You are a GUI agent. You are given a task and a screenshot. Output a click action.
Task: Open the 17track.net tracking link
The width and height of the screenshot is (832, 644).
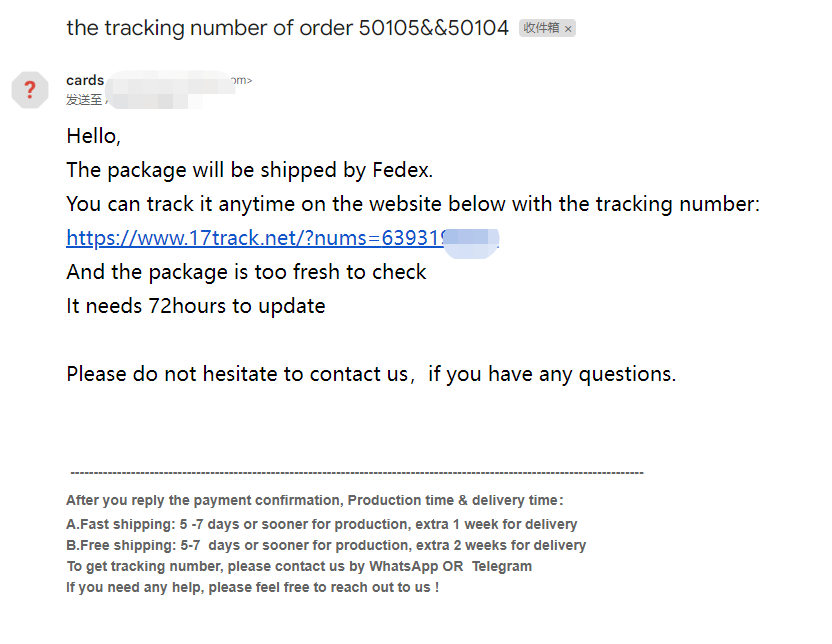(x=282, y=238)
